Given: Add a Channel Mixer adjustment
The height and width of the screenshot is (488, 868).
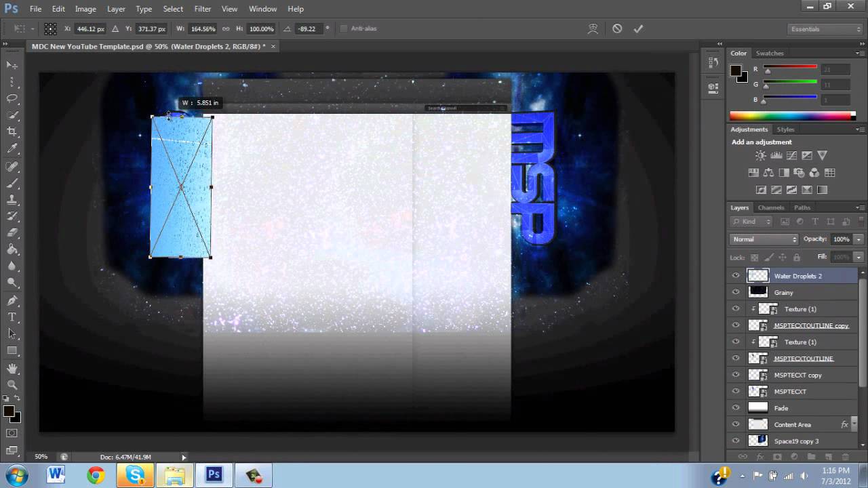Looking at the screenshot, I should tap(814, 173).
